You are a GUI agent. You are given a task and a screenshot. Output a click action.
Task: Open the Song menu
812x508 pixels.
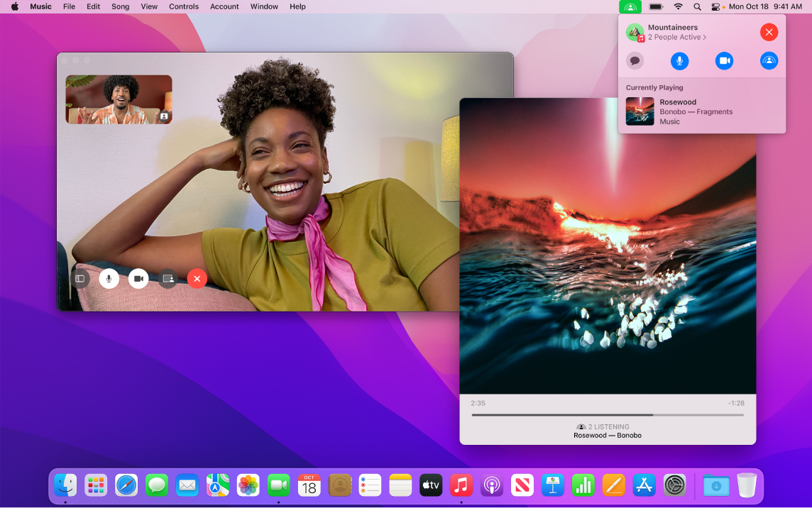pos(120,6)
